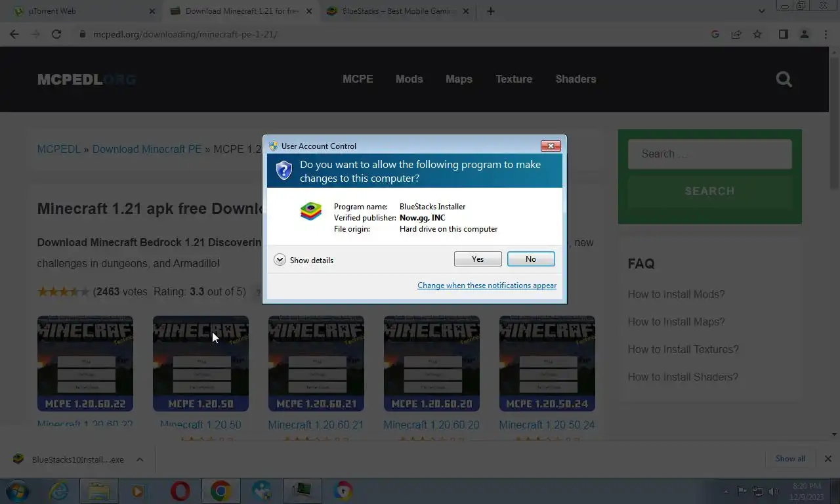Open the Mods menu item
The image size is (840, 504).
tap(409, 79)
